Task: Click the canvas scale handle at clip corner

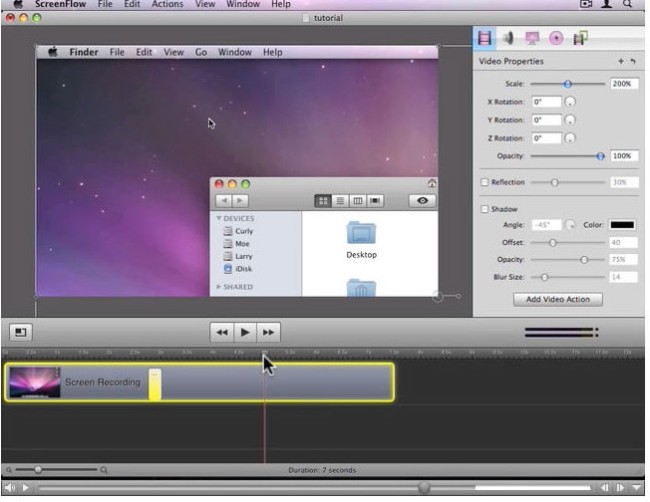Action: point(438,296)
